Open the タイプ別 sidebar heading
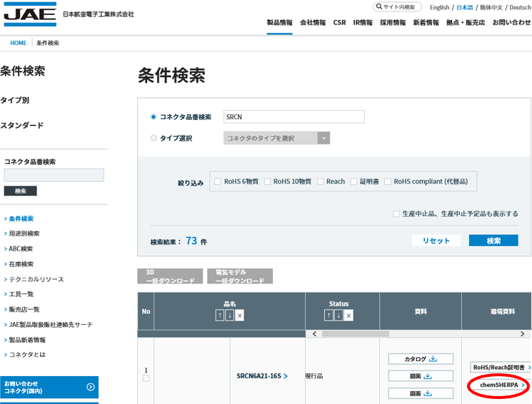Screen dimensions: 532x404 pos(14,101)
